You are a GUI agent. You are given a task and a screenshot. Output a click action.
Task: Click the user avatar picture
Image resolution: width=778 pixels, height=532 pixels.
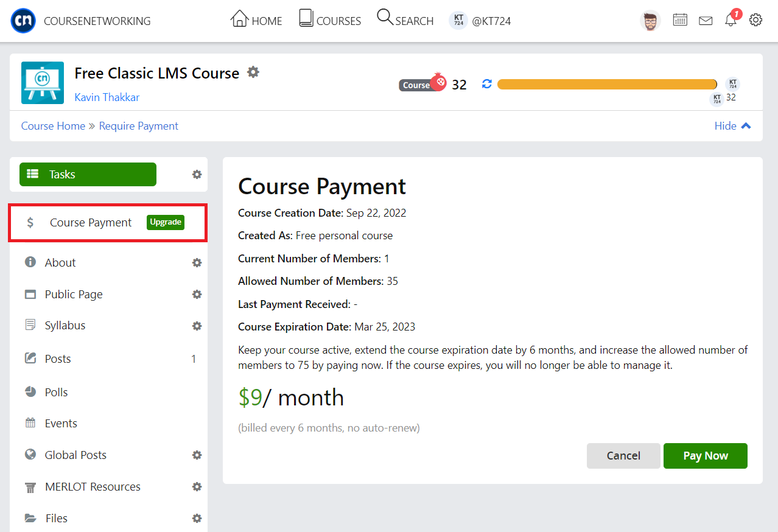click(x=650, y=21)
